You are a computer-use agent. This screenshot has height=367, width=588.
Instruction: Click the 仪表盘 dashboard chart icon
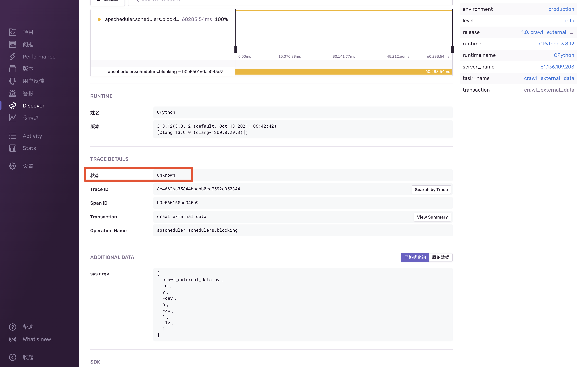click(x=13, y=118)
